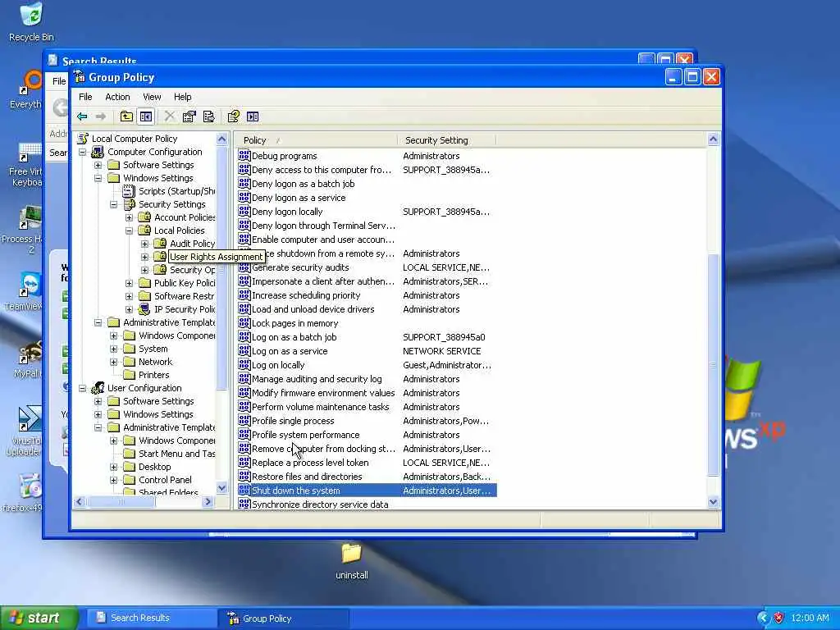The height and width of the screenshot is (630, 840).
Task: Click the Scripts (Startup/Shutdown) icon
Action: coord(129,190)
